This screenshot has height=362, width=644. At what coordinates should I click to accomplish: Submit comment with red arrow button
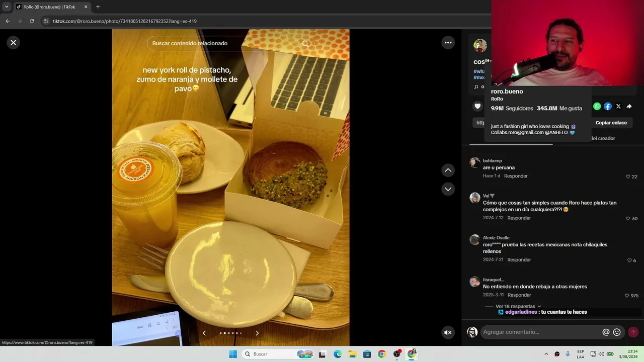point(633,332)
